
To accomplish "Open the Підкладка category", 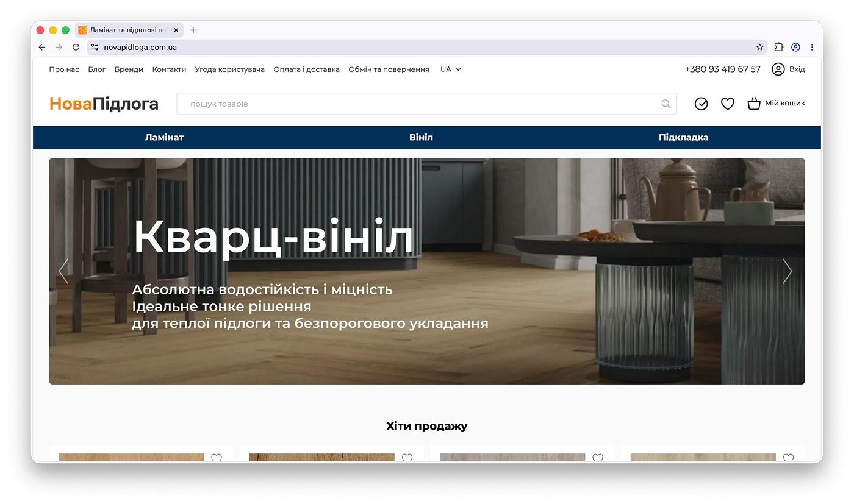I will (683, 137).
